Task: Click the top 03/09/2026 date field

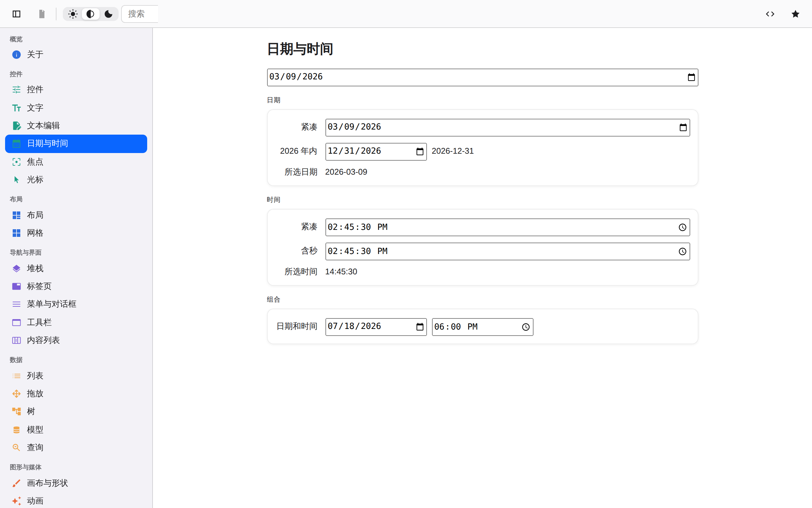Action: tap(482, 77)
